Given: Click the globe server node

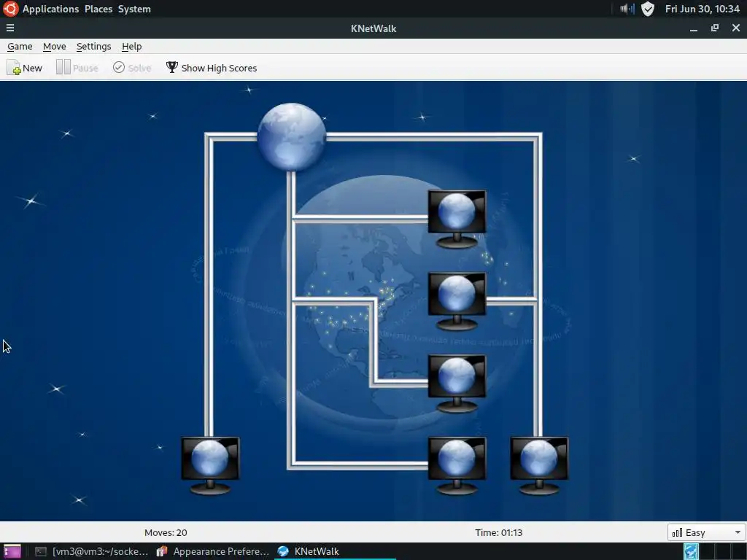Looking at the screenshot, I should pos(292,136).
